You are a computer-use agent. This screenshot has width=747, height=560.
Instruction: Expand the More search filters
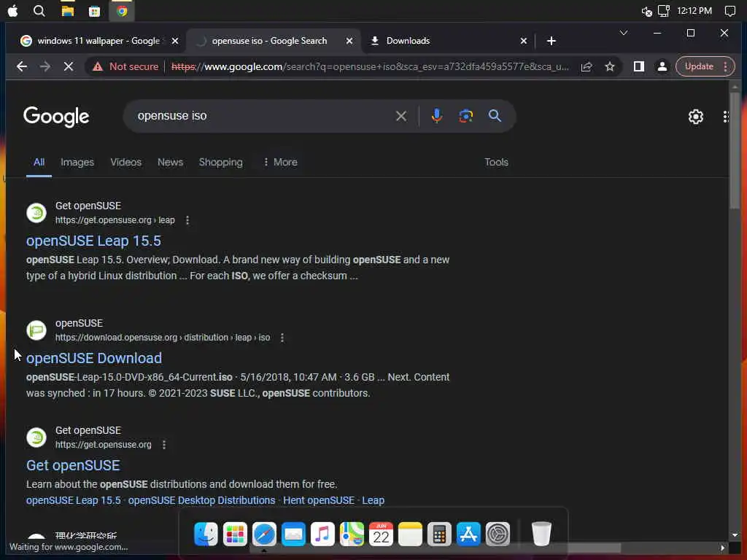pos(281,163)
